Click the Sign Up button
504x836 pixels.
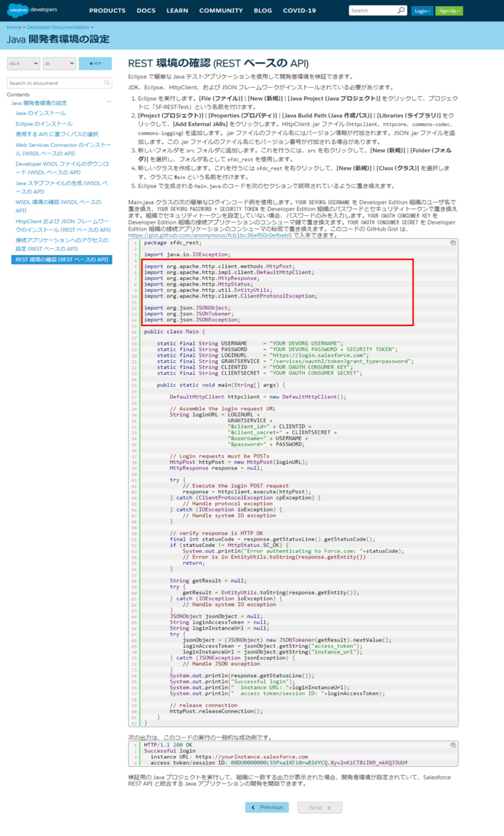(x=449, y=10)
